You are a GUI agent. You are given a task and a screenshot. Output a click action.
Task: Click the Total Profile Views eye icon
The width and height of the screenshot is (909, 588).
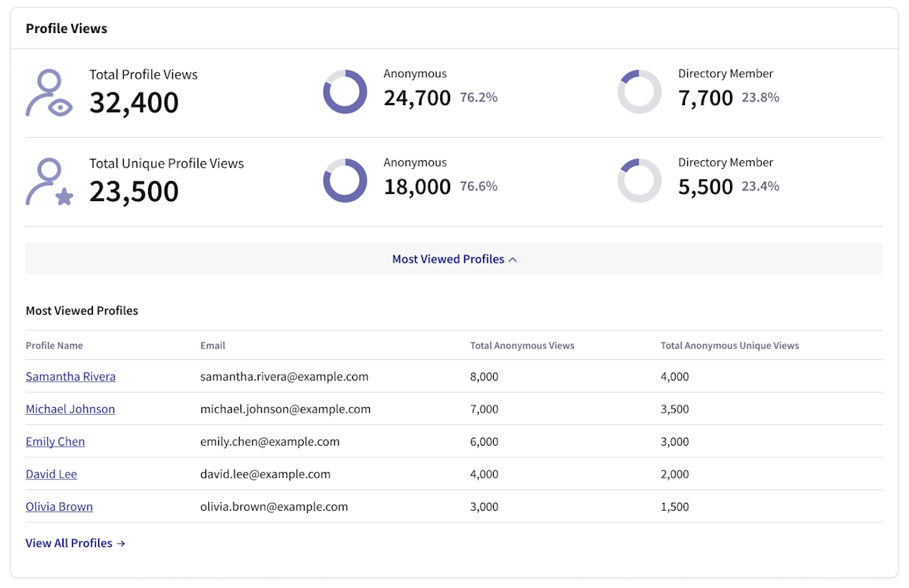49,92
